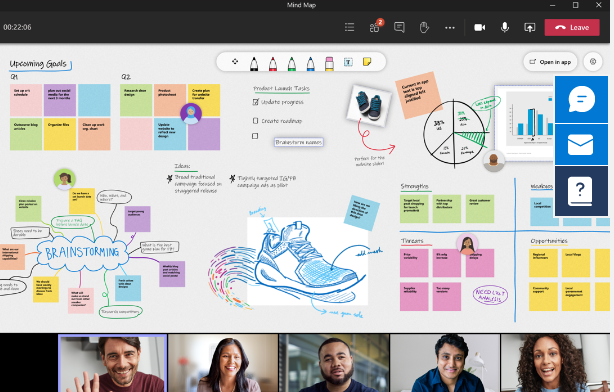Viewport: 614px width, 392px height.
Task: Open More actions ellipsis menu
Action: pos(450,27)
